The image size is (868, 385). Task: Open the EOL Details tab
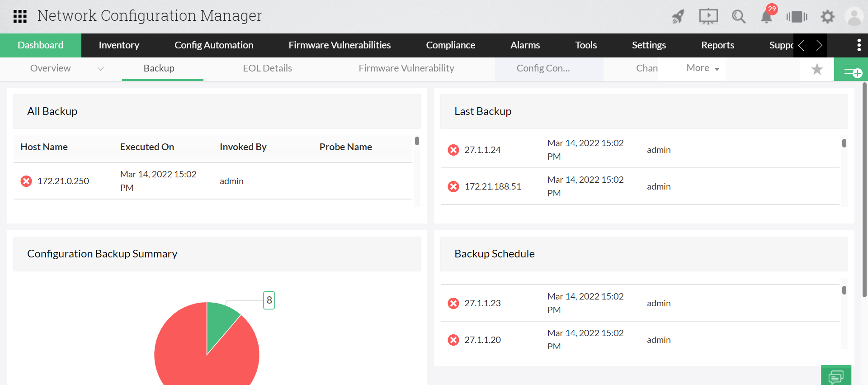[x=267, y=68]
